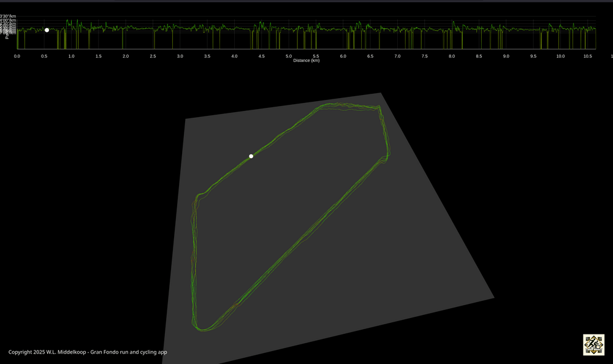Image resolution: width=613 pixels, height=364 pixels.
Task: Click the white position dot on the 3D map
Action: tap(251, 156)
